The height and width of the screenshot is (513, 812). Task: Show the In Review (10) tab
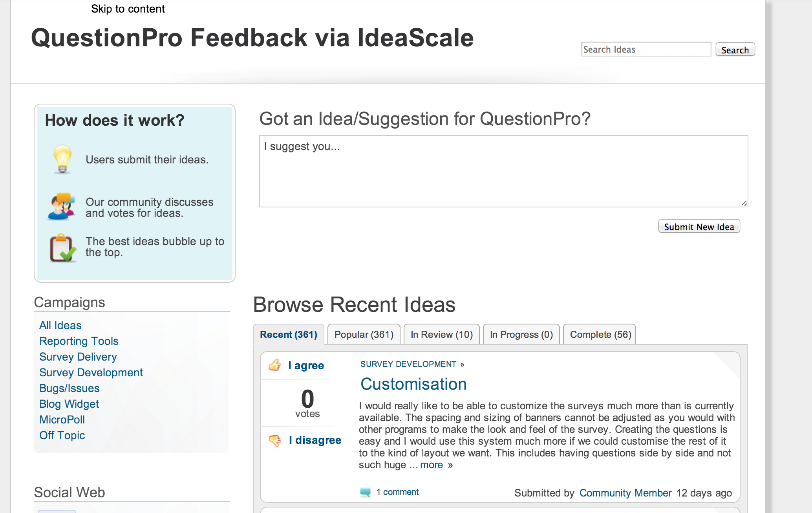pyautogui.click(x=442, y=335)
